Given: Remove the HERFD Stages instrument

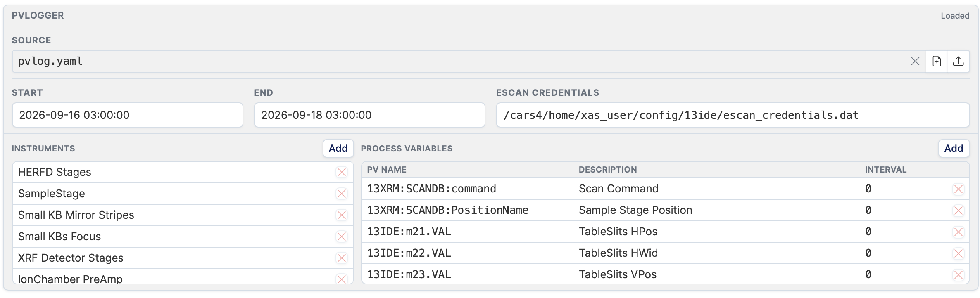Looking at the screenshot, I should pos(342,172).
